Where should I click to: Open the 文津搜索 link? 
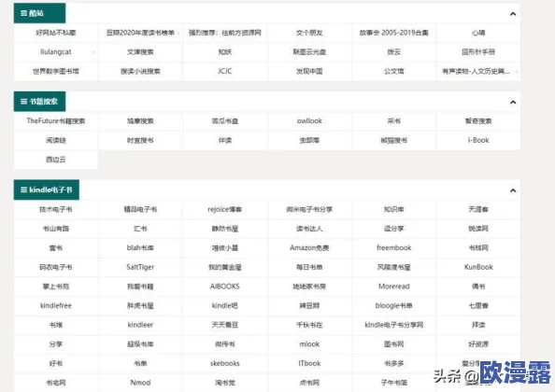click(140, 52)
